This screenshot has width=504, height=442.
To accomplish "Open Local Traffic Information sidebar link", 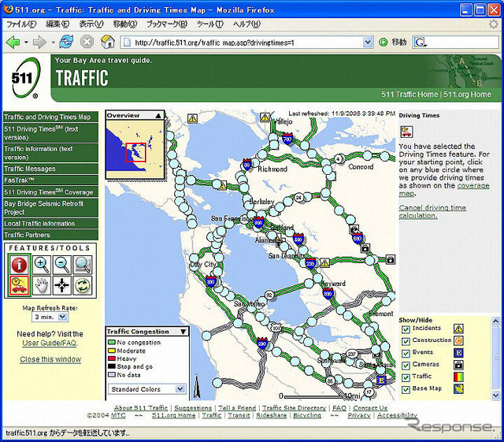I will [x=50, y=224].
